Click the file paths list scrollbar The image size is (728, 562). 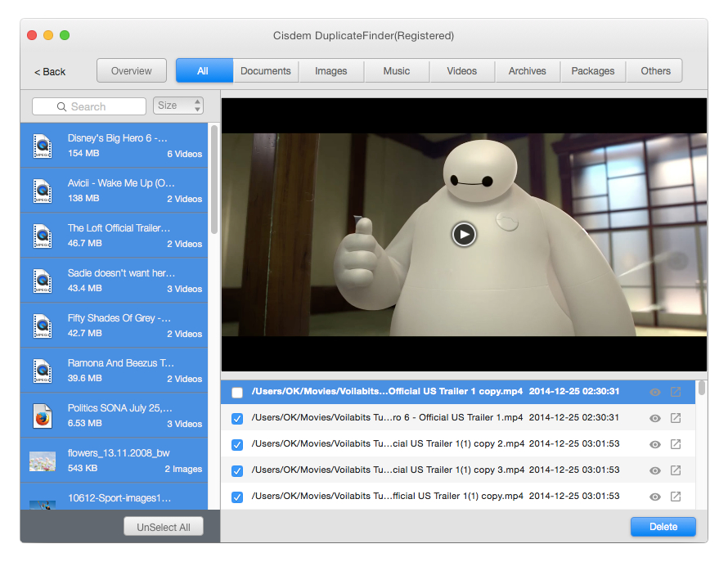[702, 389]
